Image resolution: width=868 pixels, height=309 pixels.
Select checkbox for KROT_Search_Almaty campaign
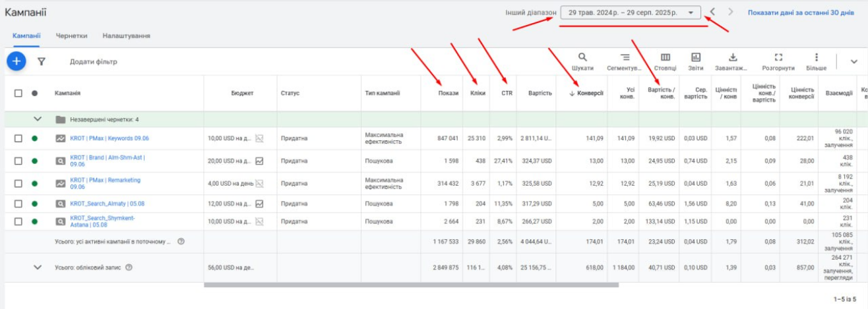tap(18, 204)
